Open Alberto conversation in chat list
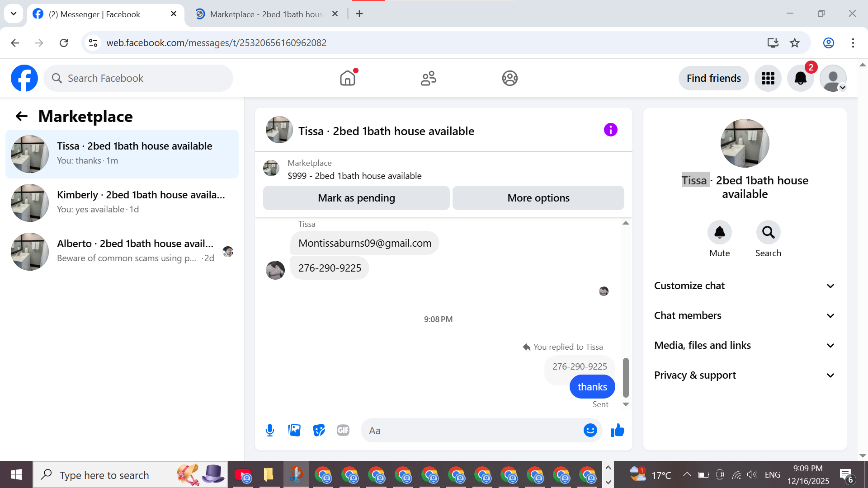The image size is (868, 488). pos(122,252)
